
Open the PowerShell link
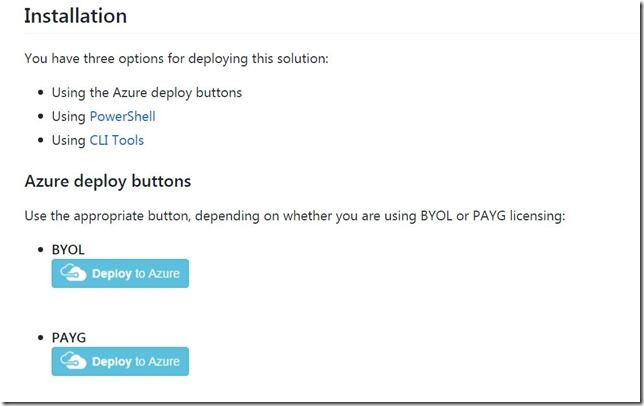point(122,116)
